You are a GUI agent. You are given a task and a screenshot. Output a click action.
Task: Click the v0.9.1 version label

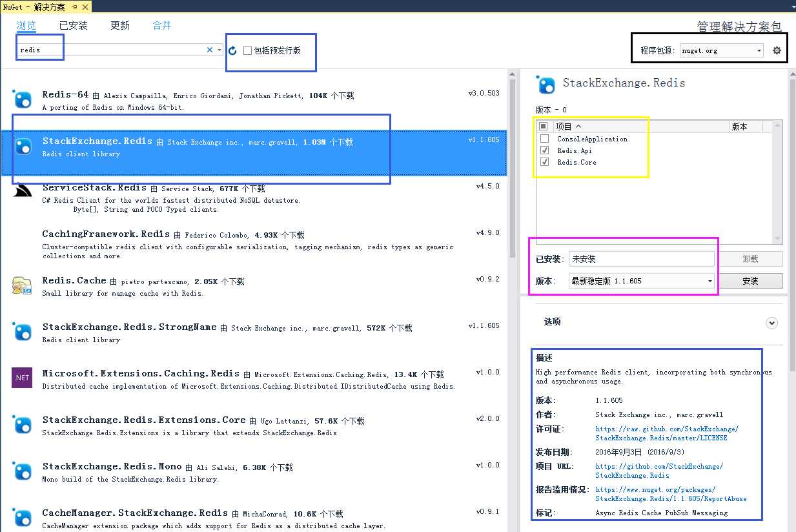click(487, 512)
